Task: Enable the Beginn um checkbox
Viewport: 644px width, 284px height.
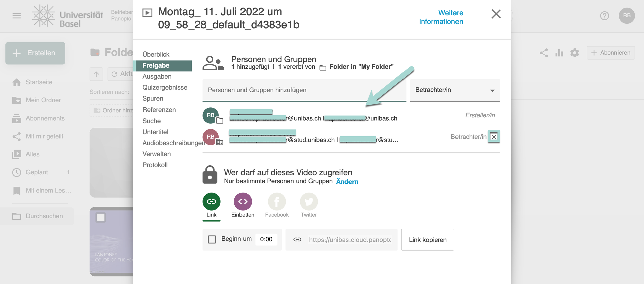Action: (212, 239)
